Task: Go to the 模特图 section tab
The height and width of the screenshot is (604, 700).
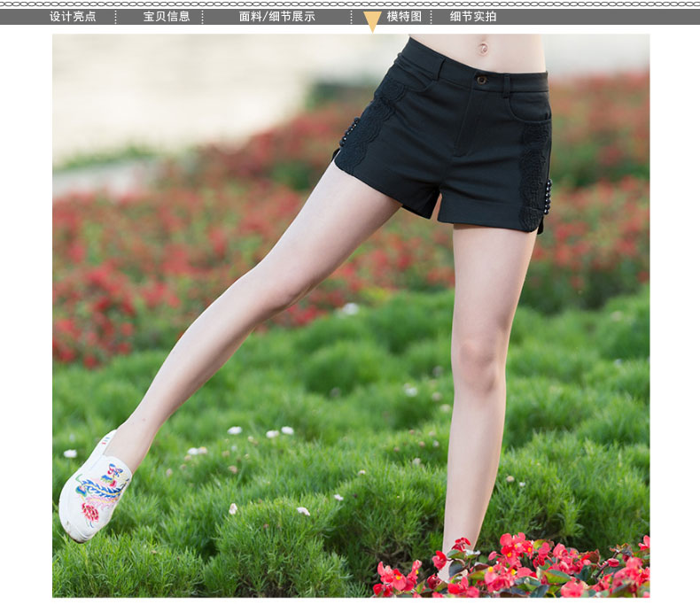Action: (x=404, y=17)
